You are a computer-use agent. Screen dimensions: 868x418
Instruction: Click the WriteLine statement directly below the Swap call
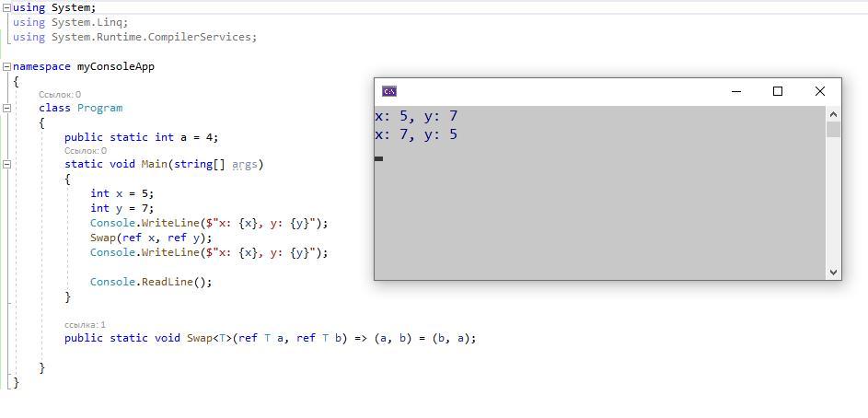209,252
